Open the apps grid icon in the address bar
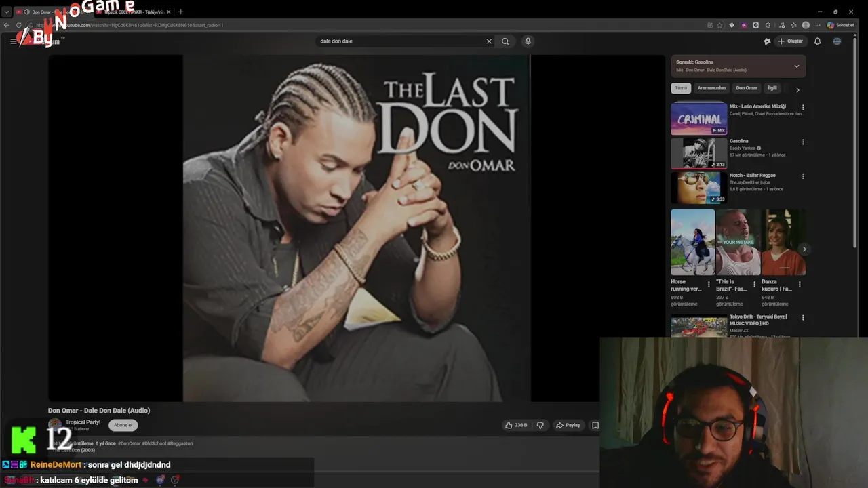The width and height of the screenshot is (868, 488). click(710, 25)
